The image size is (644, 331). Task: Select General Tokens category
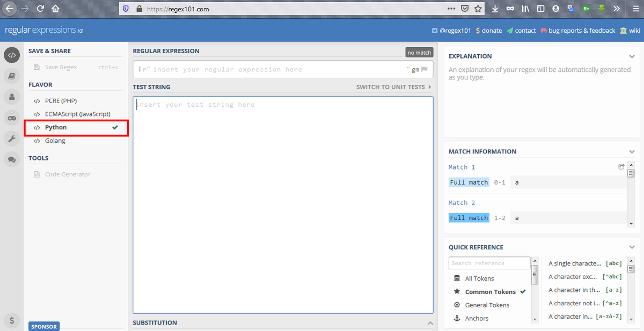[x=489, y=305]
